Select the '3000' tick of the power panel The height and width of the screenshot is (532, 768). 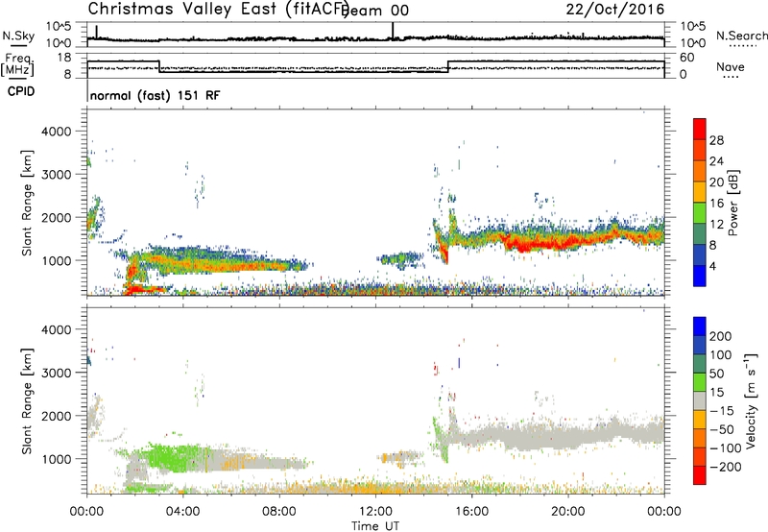(x=57, y=175)
